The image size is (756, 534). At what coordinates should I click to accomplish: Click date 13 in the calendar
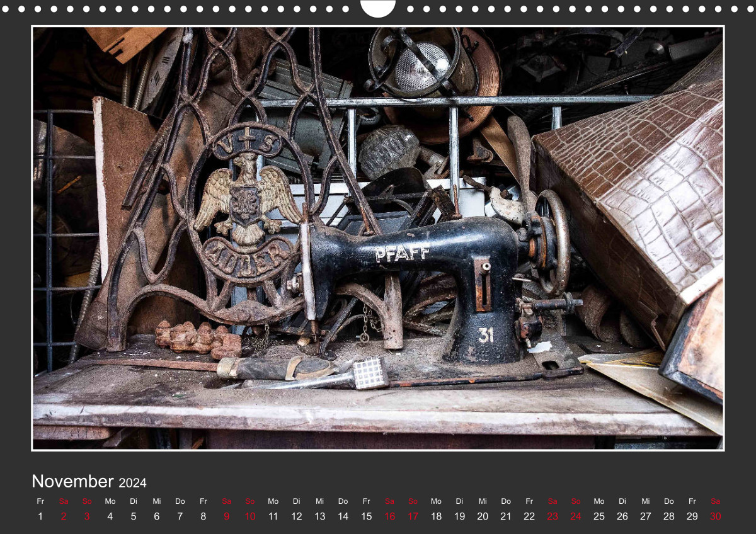[x=320, y=516]
